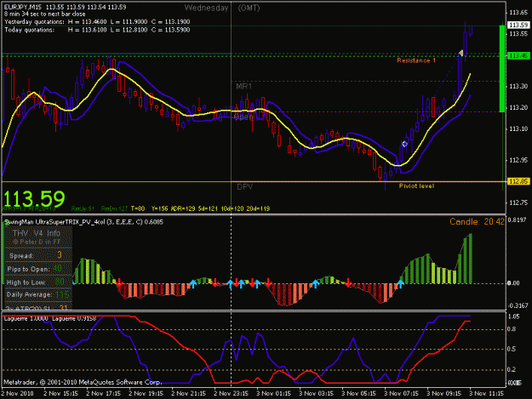Click the 'ADR=129' statistic
This screenshot has width=532, height=399.
click(183, 208)
